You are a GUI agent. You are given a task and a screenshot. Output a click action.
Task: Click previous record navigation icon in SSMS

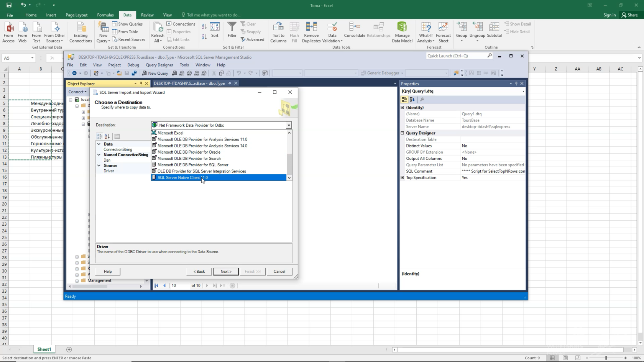coord(164,285)
